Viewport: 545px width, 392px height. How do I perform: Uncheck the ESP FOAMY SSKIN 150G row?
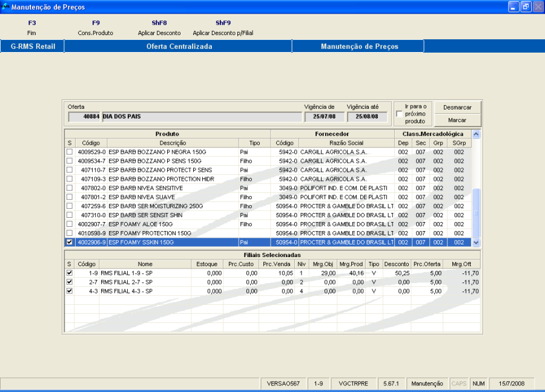70,243
